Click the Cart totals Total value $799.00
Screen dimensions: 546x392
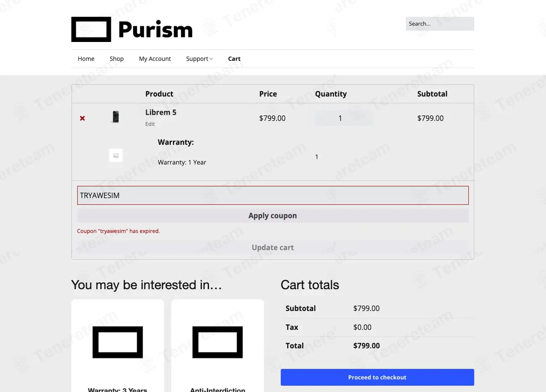click(x=366, y=346)
